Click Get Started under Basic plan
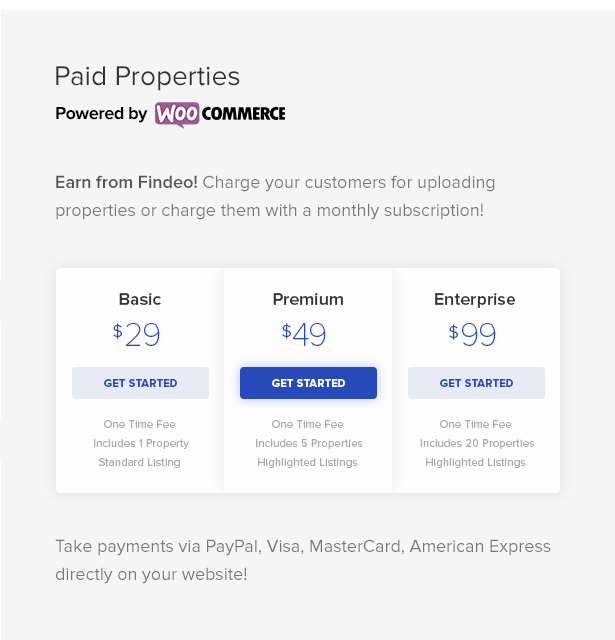Screen dimensions: 615x640 click(x=140, y=383)
